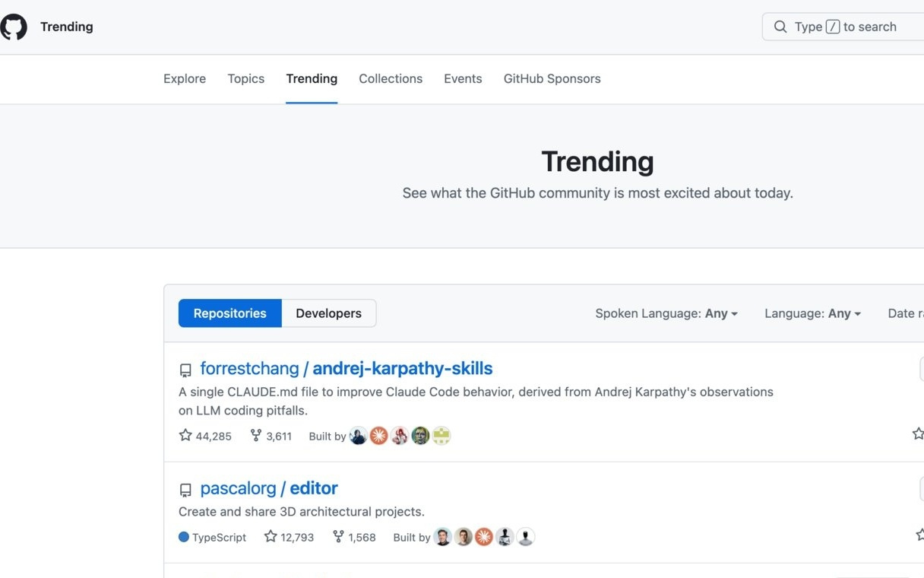924x578 pixels.
Task: Open the Date range dropdown
Action: pyautogui.click(x=905, y=313)
